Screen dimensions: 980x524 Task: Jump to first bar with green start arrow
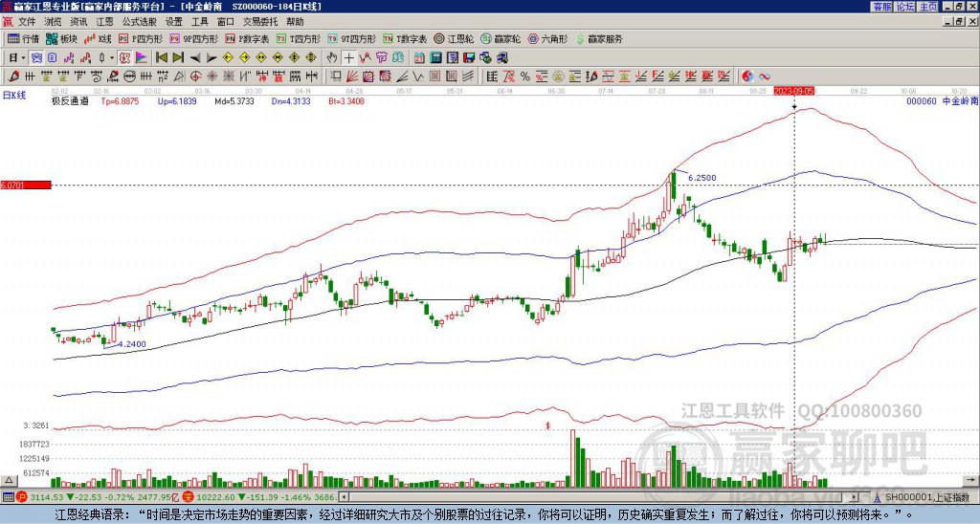(x=161, y=57)
